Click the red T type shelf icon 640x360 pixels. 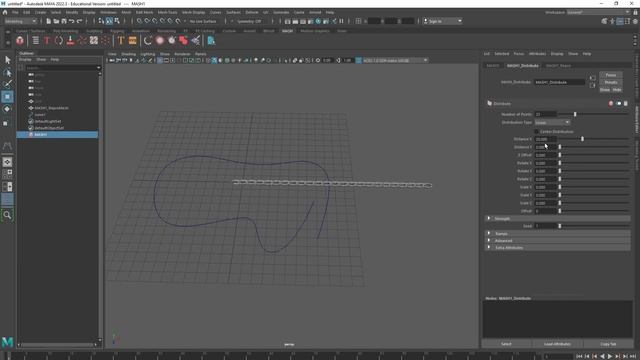click(x=47, y=40)
